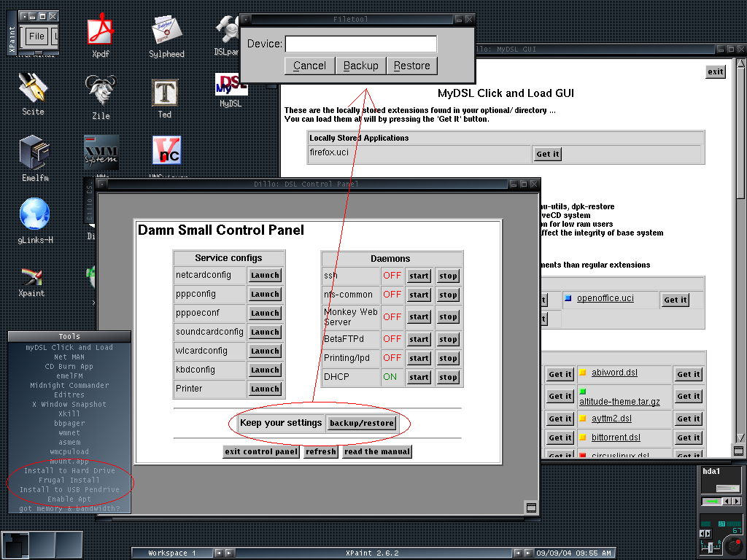Launch netcardconfig service config
The image size is (747, 560).
(265, 275)
